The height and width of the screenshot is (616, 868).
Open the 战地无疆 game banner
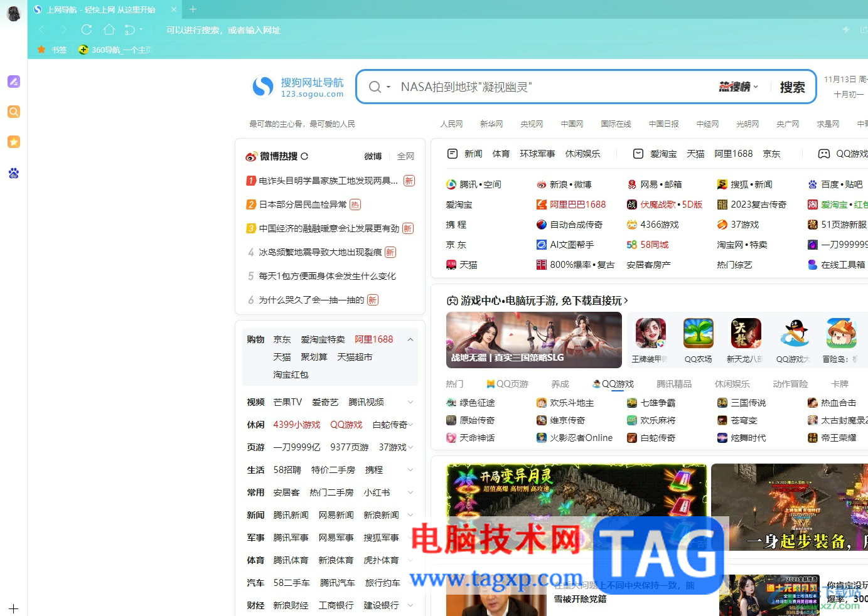[x=534, y=340]
